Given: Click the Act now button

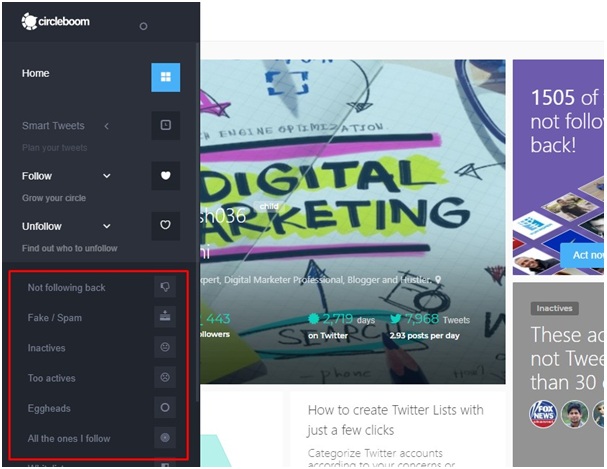Looking at the screenshot, I should [x=585, y=255].
